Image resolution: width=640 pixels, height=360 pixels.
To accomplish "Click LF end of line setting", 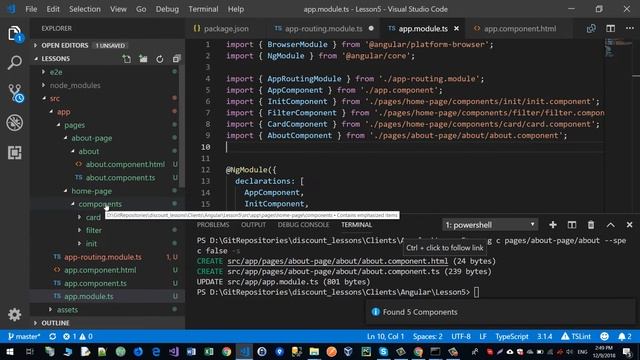I will point(483,337).
